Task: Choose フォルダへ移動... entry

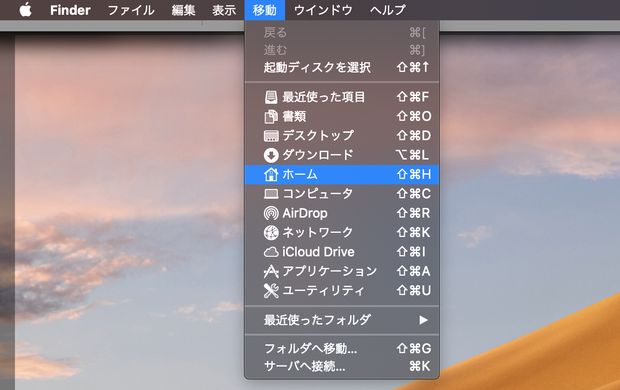Action: (342, 349)
